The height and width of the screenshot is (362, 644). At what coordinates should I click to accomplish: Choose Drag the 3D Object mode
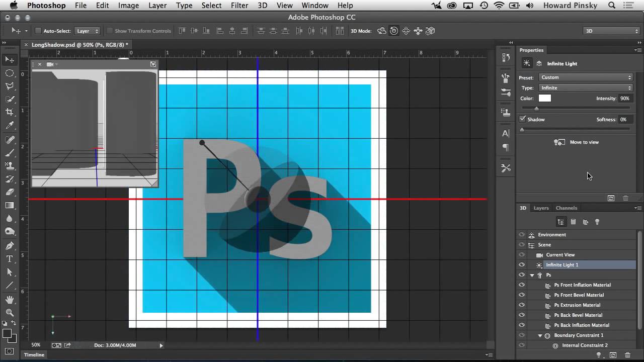coord(406,31)
